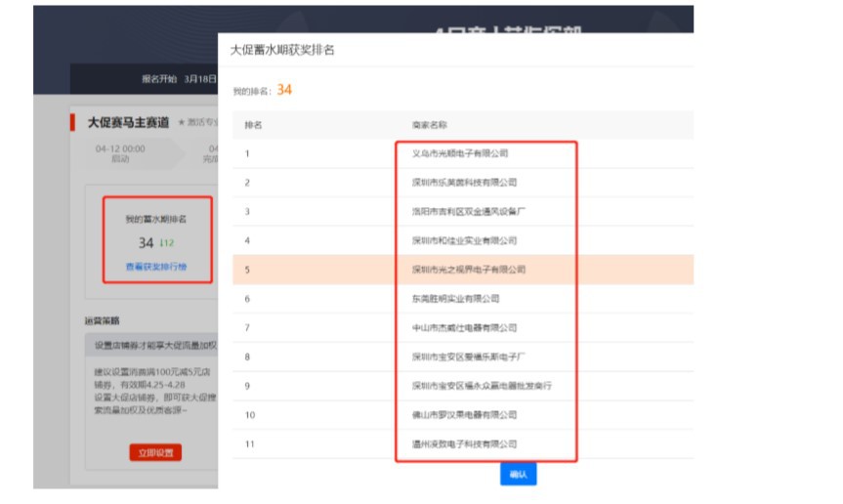
Task: Choose rank 10 佛山市罗汉果电器有限公司
Action: pyautogui.click(x=464, y=415)
